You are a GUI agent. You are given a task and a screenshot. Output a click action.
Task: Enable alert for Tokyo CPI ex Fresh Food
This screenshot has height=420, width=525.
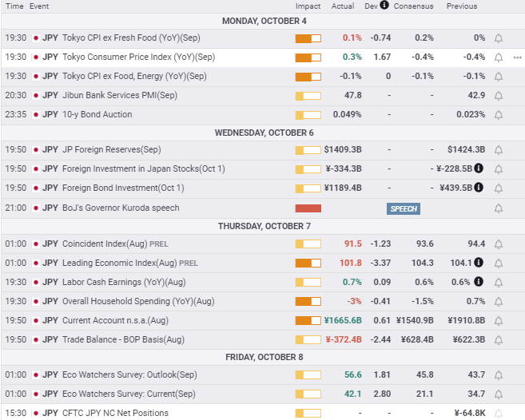pos(499,38)
